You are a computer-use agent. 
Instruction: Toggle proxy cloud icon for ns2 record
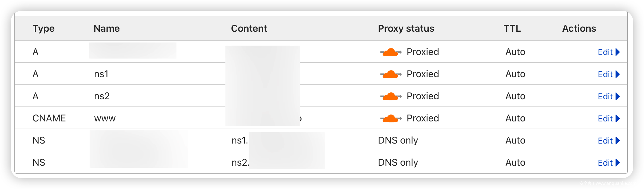point(391,96)
